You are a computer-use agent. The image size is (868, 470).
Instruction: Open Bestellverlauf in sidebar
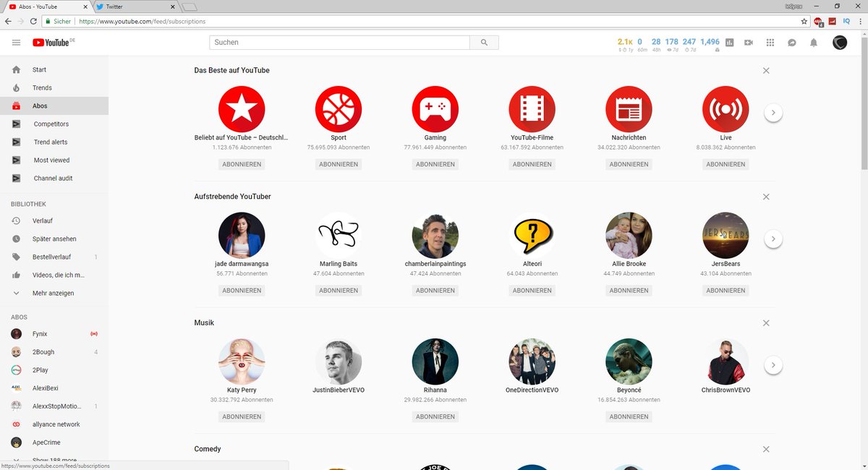click(x=54, y=257)
